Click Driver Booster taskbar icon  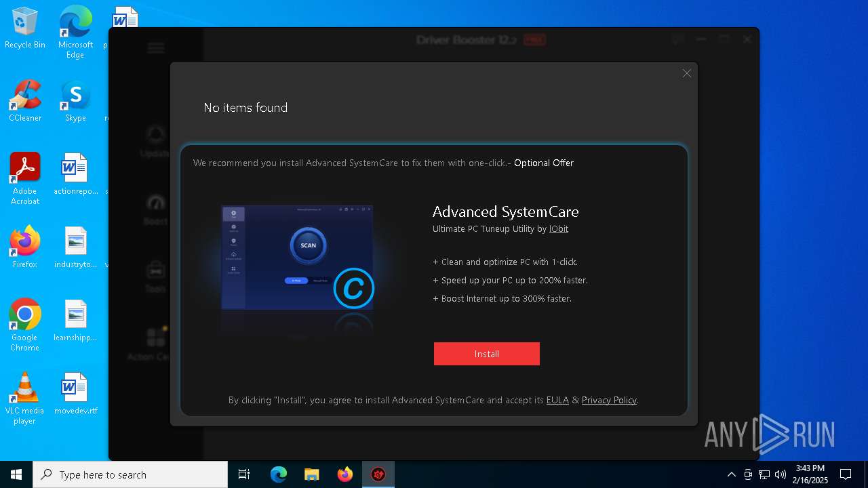(378, 474)
